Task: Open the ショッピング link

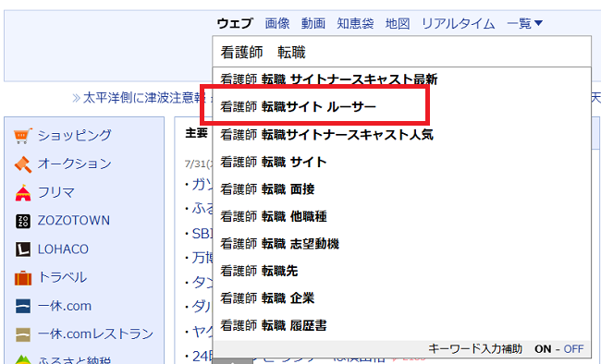Action: pyautogui.click(x=74, y=136)
